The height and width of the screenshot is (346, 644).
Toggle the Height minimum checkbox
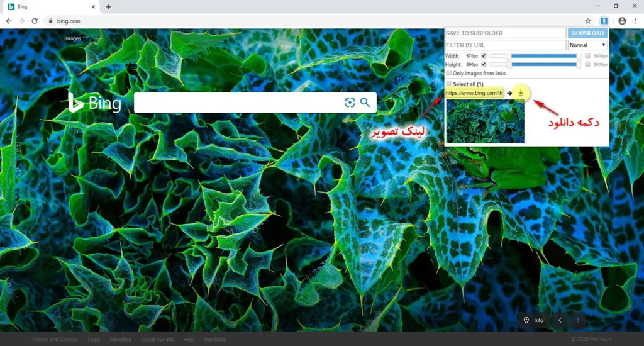point(484,64)
